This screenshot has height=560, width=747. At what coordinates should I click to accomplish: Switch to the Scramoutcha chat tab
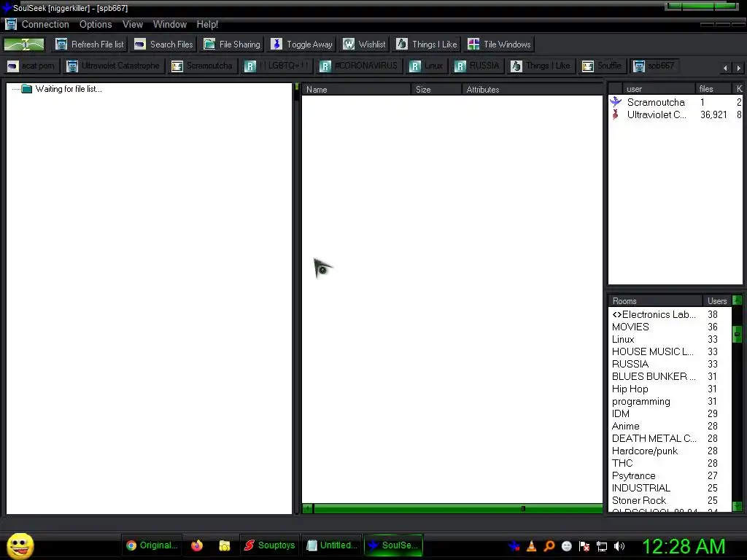(x=203, y=66)
